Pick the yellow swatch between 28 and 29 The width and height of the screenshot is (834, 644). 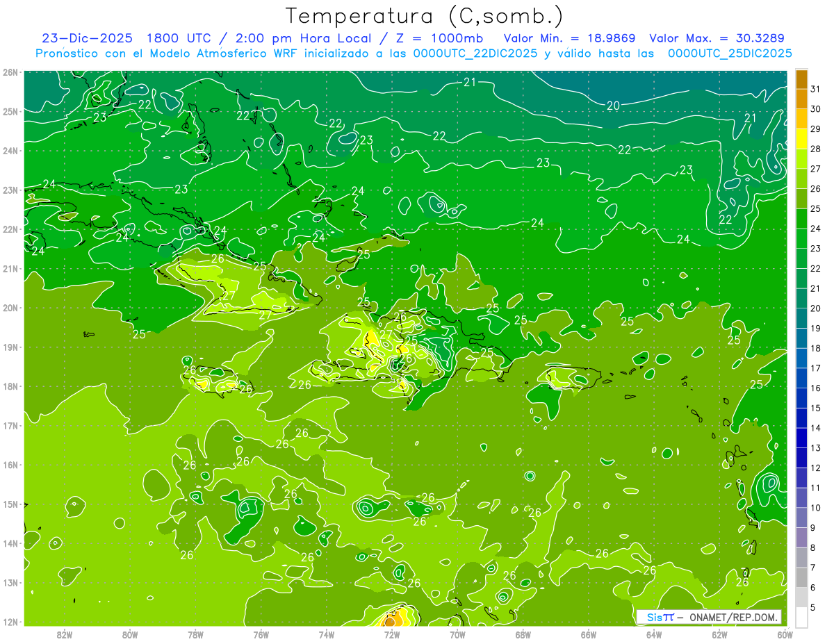[801, 138]
